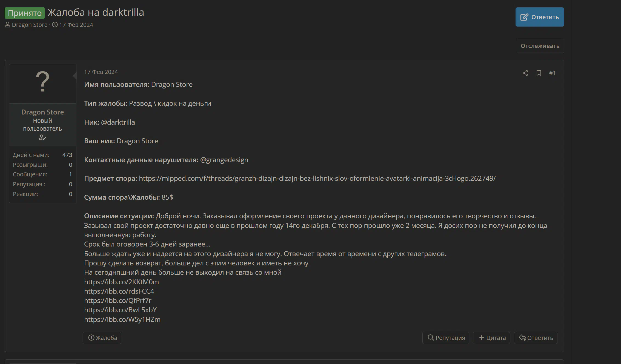Click the green Принято status label
Screen dimensions: 621x364
[x=25, y=13]
